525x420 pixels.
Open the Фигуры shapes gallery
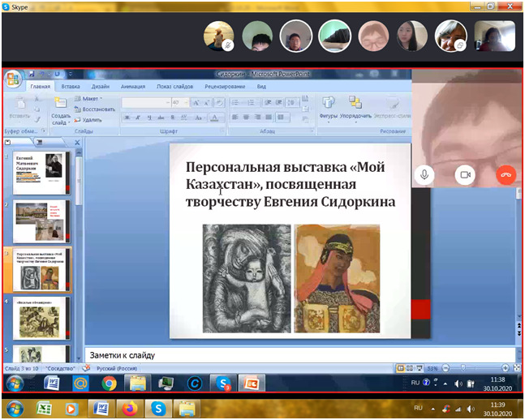[x=329, y=106]
